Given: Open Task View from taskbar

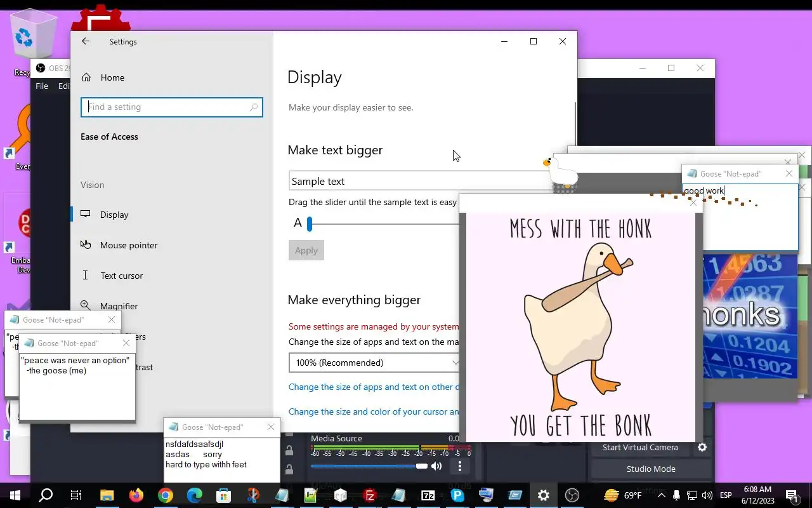Looking at the screenshot, I should coord(75,495).
